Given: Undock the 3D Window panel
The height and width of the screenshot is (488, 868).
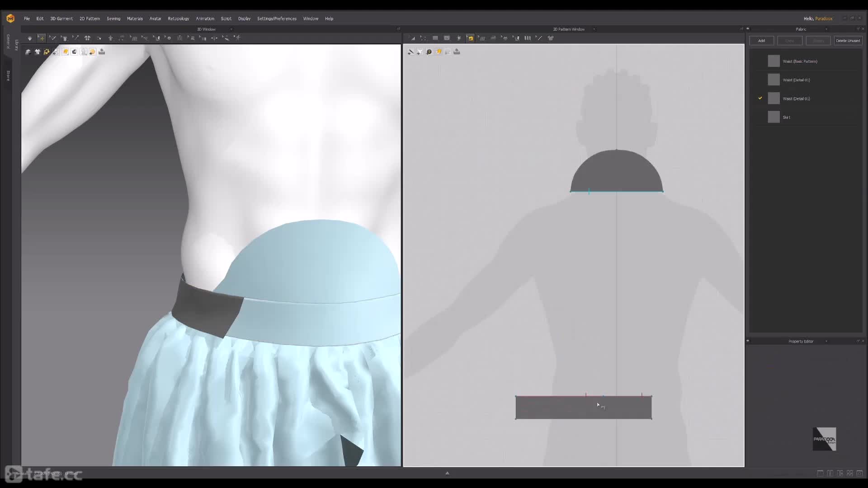Looking at the screenshot, I should (398, 29).
